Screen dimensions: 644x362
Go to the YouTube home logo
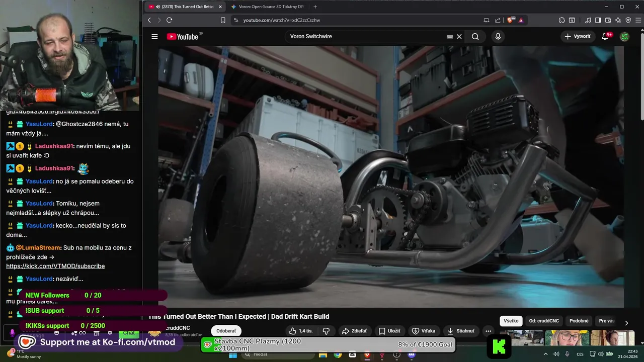183,36
